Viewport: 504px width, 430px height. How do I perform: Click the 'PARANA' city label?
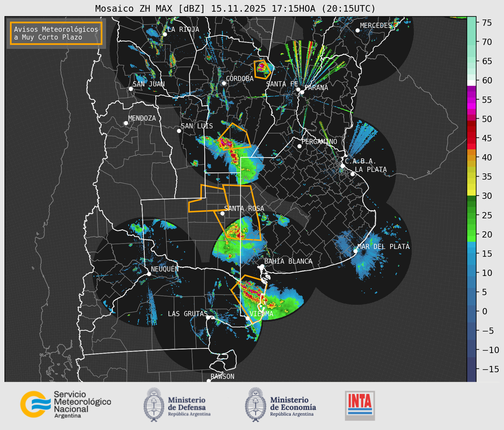316,88
